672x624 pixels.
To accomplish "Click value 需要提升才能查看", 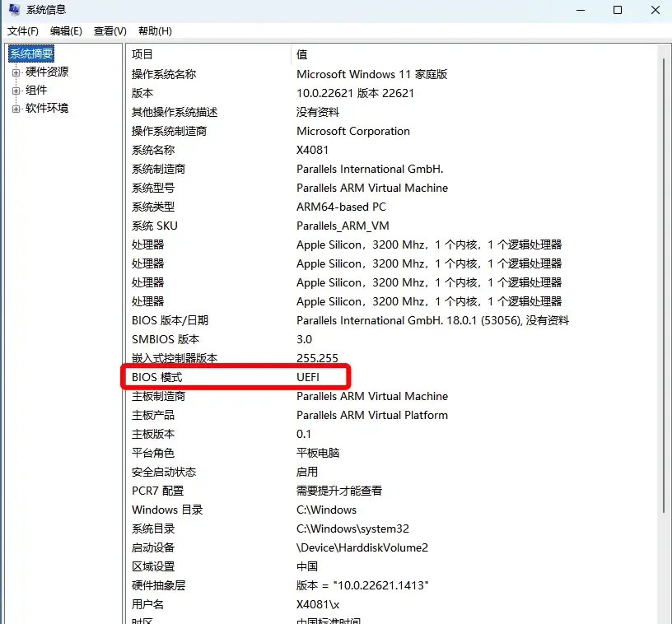I will click(x=339, y=491).
